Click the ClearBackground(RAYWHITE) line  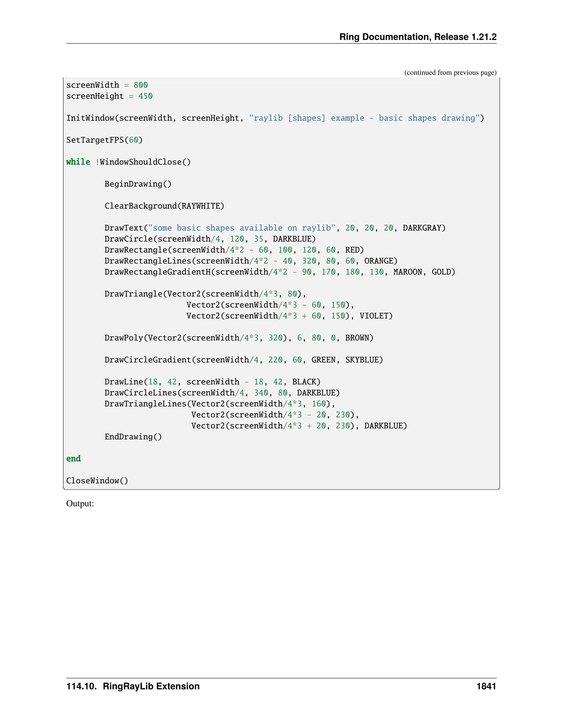(164, 206)
